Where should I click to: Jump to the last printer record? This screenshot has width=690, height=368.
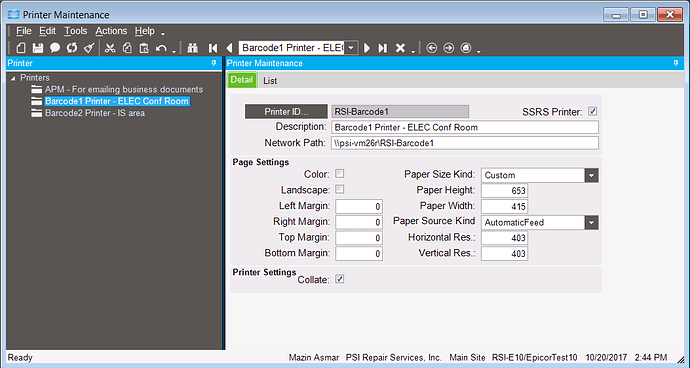(383, 48)
